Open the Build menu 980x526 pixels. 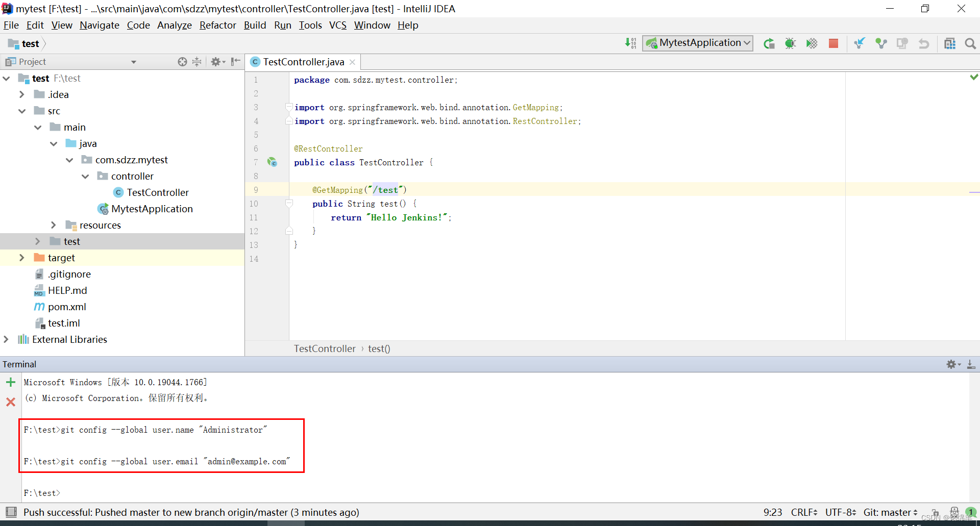tap(255, 26)
